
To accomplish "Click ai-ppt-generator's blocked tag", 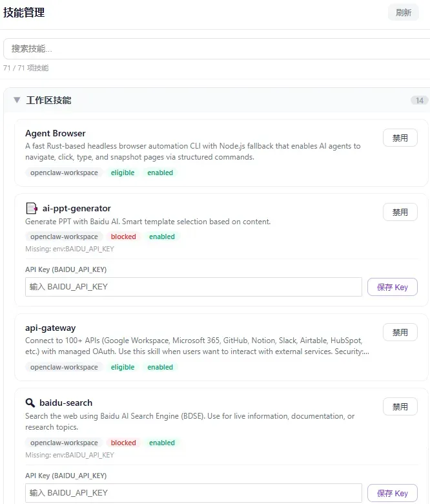I will coord(123,236).
